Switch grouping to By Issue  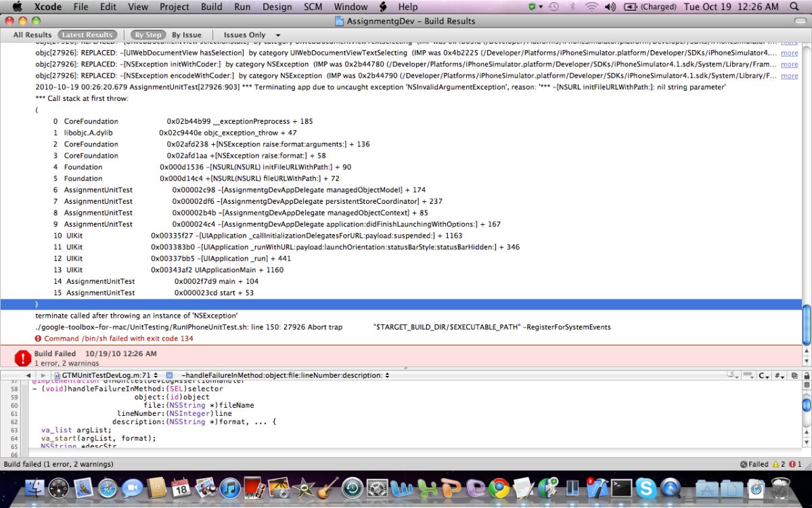(x=186, y=35)
